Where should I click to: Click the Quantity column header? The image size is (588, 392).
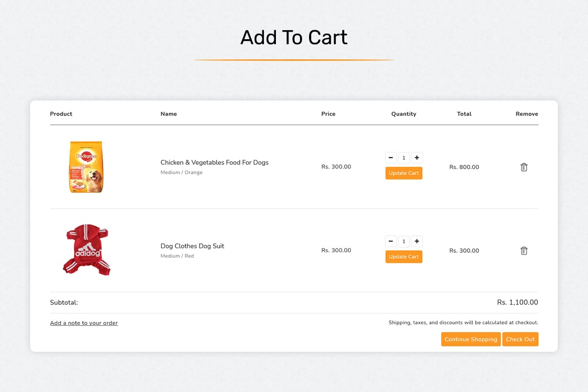(404, 114)
